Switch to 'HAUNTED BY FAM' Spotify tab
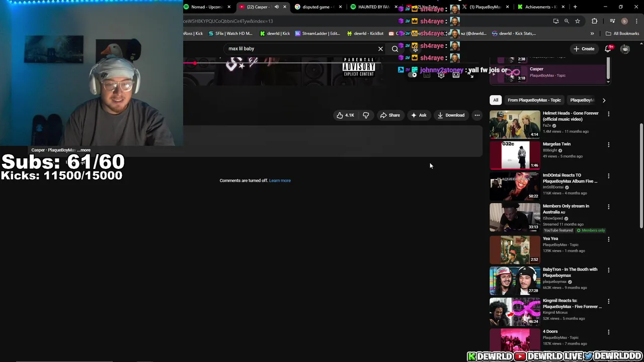Image resolution: width=644 pixels, height=362 pixels. 372,7
